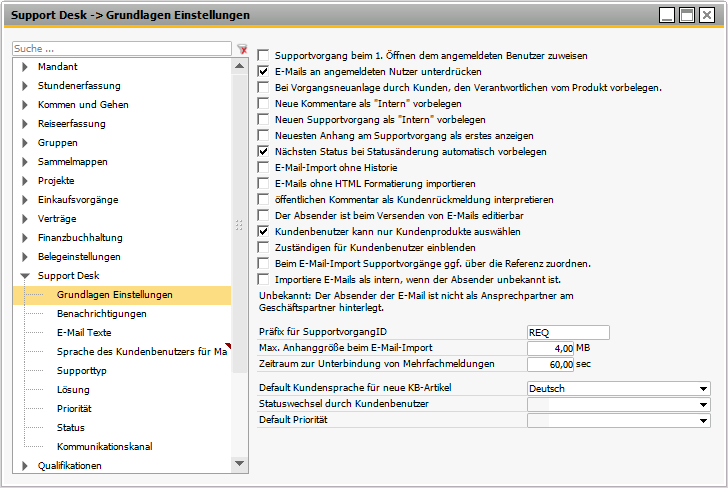Open Lösung settings in the tree
The width and height of the screenshot is (728, 488).
[73, 390]
